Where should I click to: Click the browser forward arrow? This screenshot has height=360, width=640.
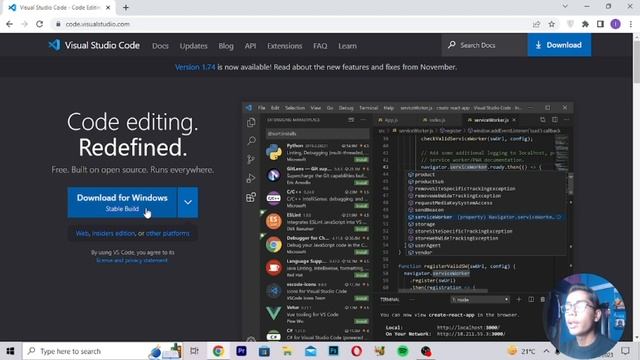click(x=24, y=24)
